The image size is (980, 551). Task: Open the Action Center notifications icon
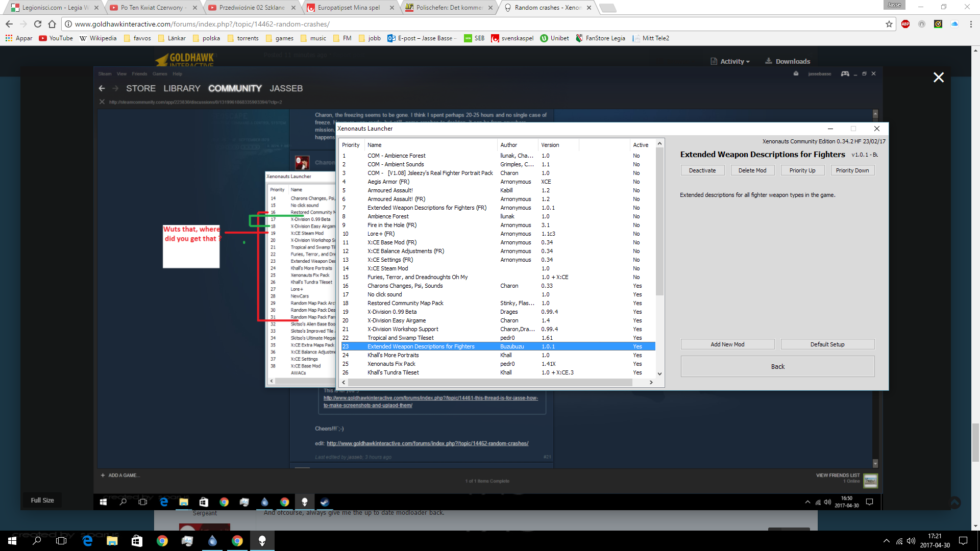coord(963,541)
